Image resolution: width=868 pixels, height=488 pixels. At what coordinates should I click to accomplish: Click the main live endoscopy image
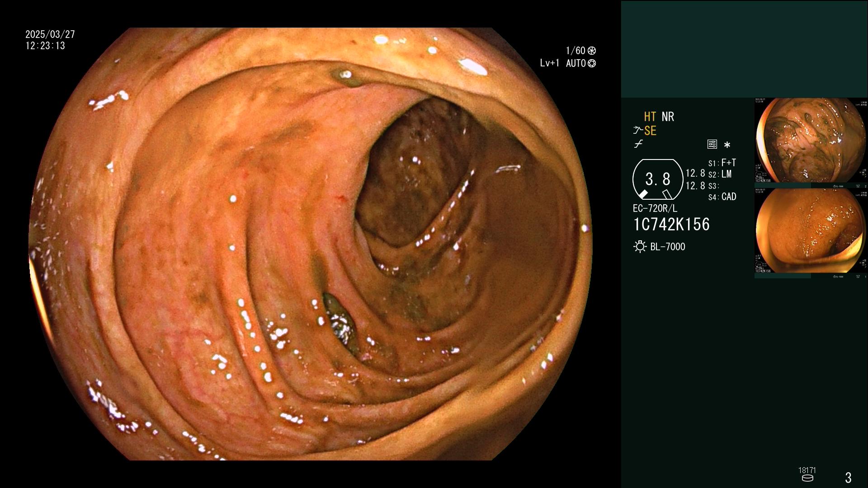(x=311, y=244)
